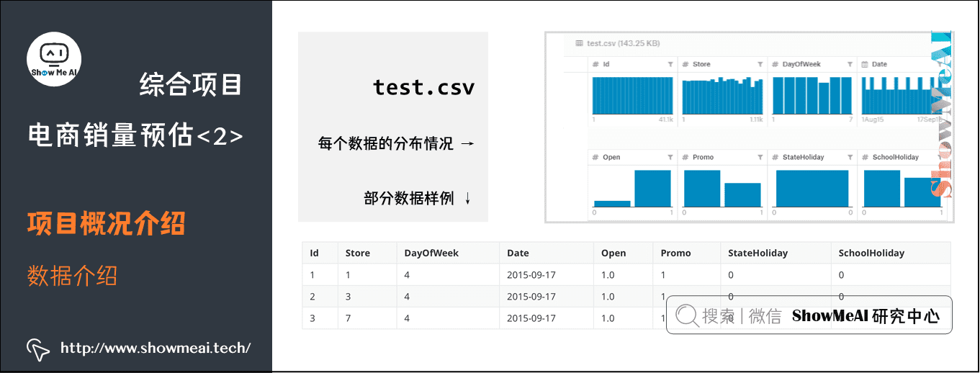Image resolution: width=980 pixels, height=373 pixels.
Task: Click the Open header in sample table
Action: pos(613,253)
